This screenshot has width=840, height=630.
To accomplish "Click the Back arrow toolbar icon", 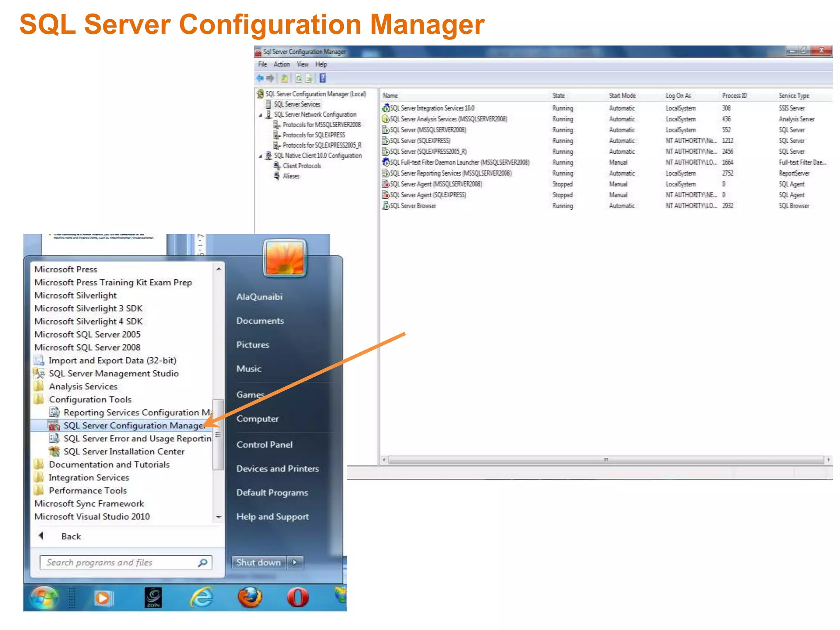I will click(x=260, y=78).
